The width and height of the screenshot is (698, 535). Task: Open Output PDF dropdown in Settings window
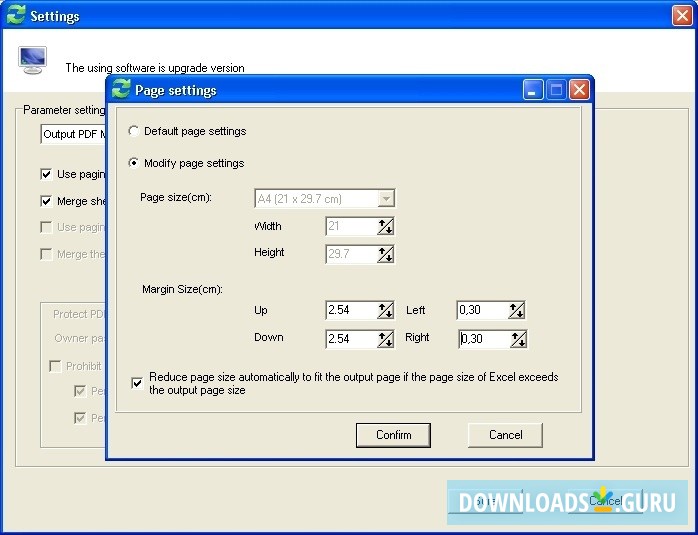click(x=73, y=134)
